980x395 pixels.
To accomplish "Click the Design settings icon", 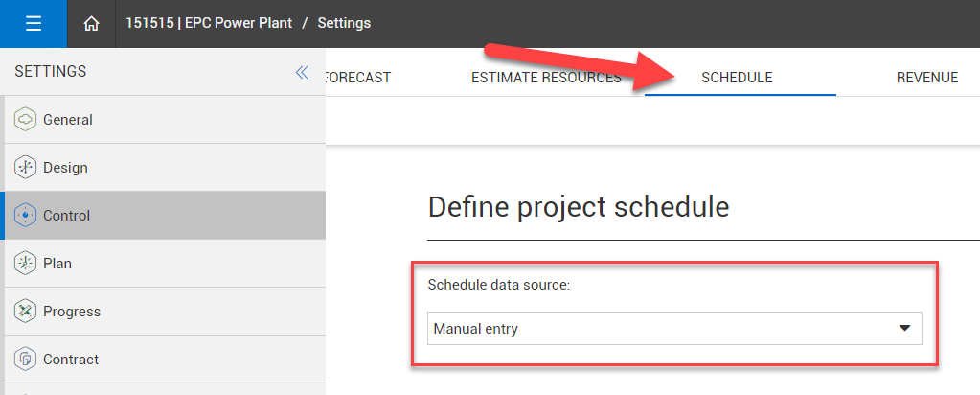I will [x=25, y=168].
